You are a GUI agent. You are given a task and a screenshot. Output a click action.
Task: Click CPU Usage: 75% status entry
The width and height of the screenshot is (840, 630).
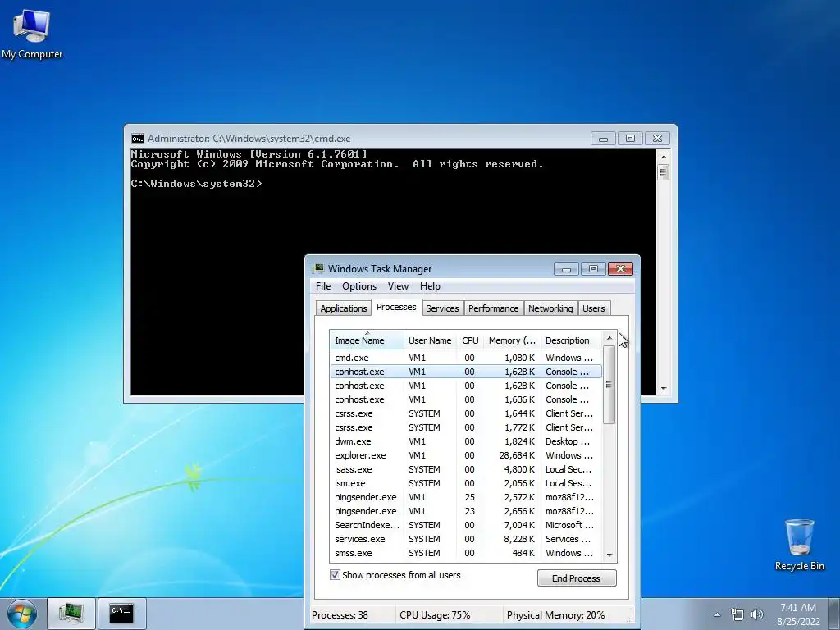435,615
